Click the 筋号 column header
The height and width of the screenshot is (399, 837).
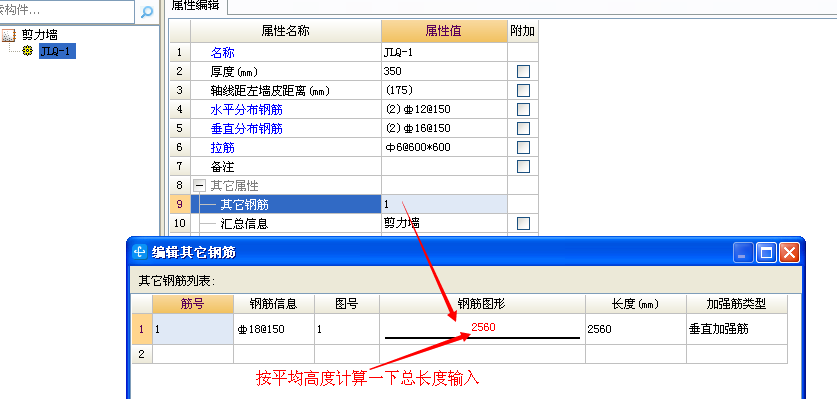193,304
